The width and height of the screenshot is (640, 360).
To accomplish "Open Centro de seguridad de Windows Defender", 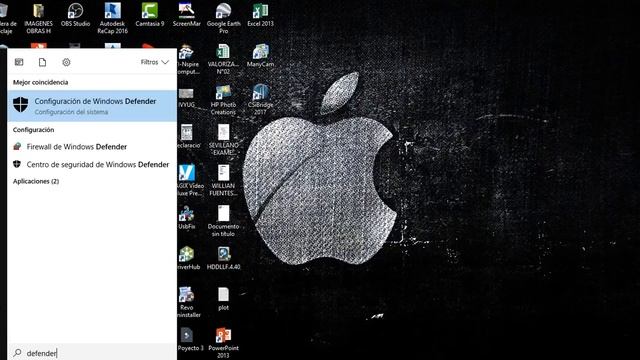I will [92, 164].
